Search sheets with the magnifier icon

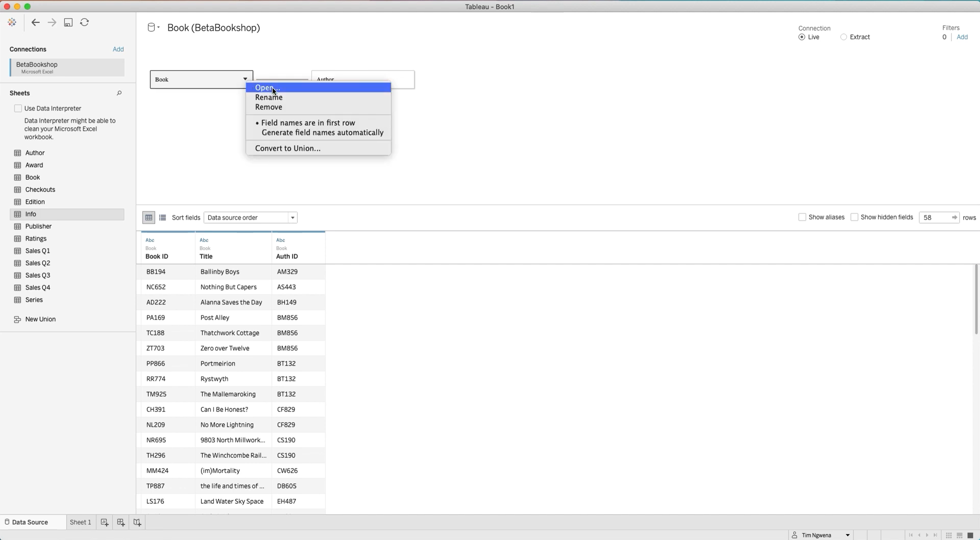(119, 93)
